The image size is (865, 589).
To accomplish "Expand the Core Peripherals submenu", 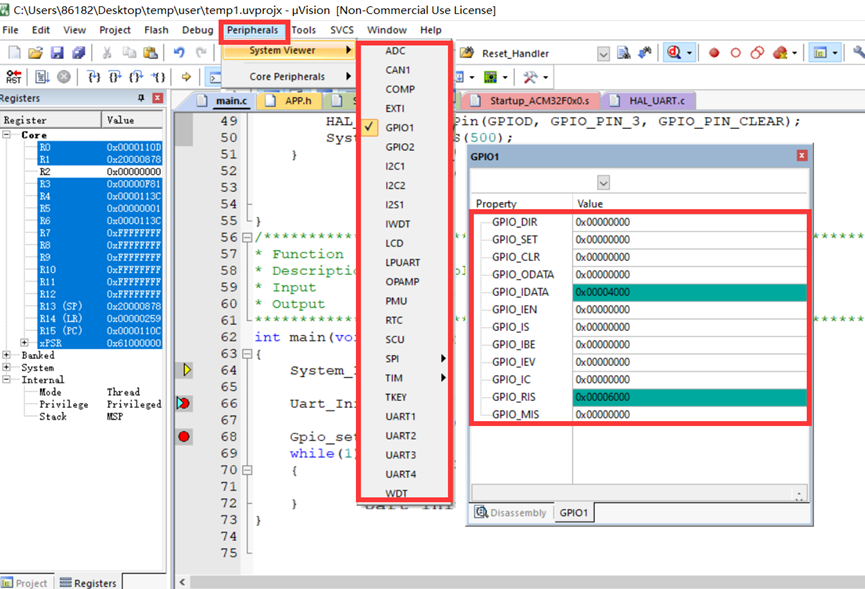I will coord(287,76).
